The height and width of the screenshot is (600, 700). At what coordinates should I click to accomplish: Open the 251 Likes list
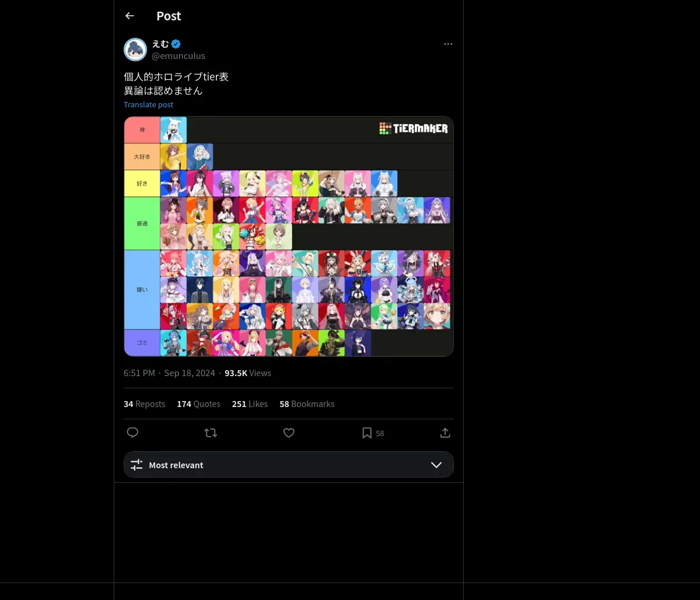[x=250, y=403]
